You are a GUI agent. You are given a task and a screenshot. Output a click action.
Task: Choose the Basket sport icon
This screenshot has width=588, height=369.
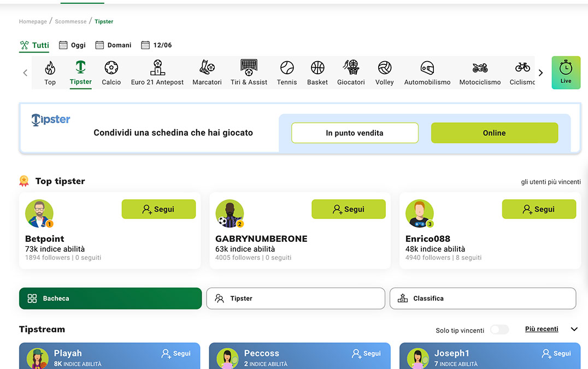coord(317,68)
